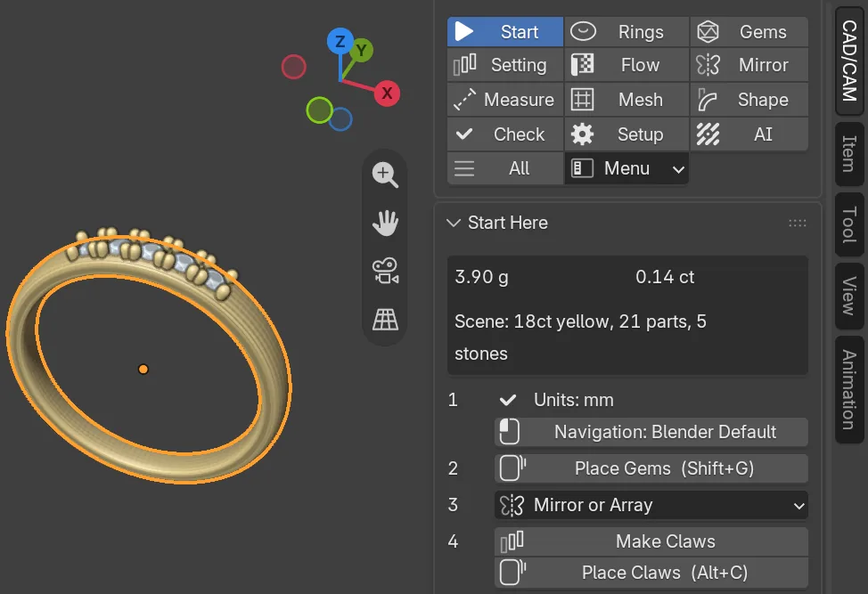Open the Mirror category
This screenshot has width=868, height=594.
[749, 65]
